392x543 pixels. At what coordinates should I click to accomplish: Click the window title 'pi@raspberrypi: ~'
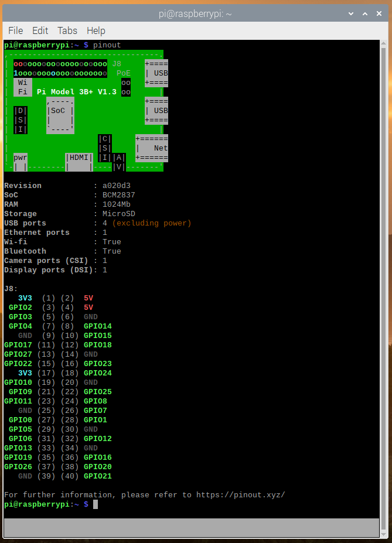(x=195, y=14)
